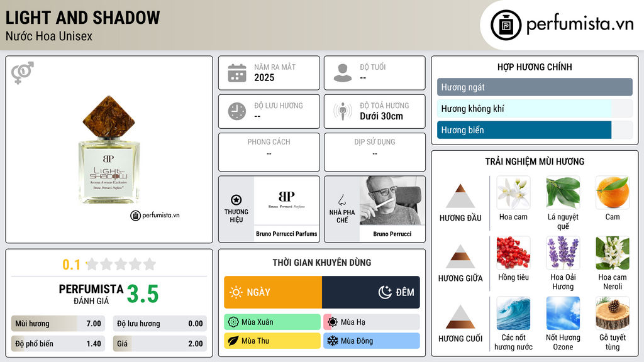Click the nose icon above Nhà pha chế
This screenshot has height=362, width=644.
341,200
